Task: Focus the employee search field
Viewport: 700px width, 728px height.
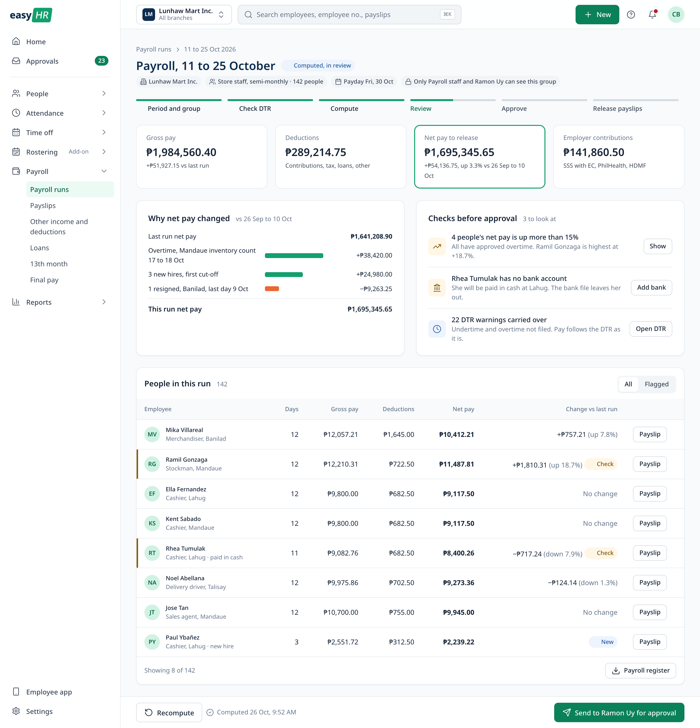Action: pyautogui.click(x=349, y=15)
